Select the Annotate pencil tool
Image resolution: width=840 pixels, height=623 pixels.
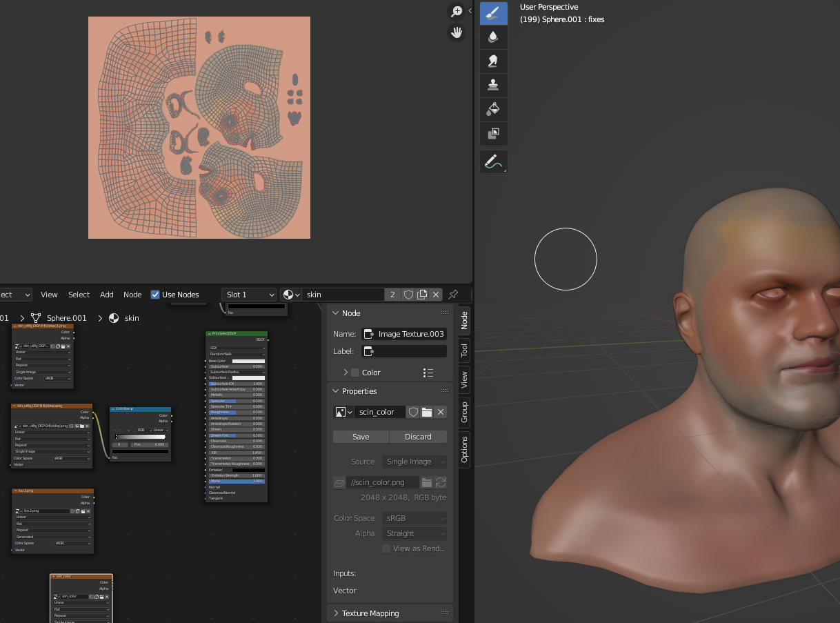click(x=493, y=161)
